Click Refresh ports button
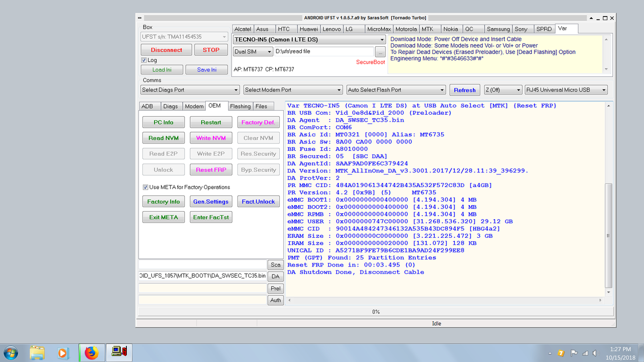The height and width of the screenshot is (362, 644). (x=464, y=90)
